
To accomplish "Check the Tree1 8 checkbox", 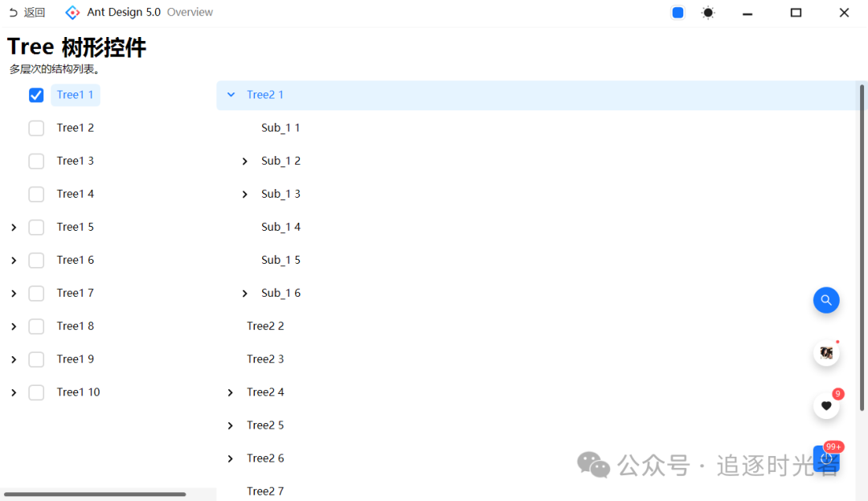I will pos(36,326).
